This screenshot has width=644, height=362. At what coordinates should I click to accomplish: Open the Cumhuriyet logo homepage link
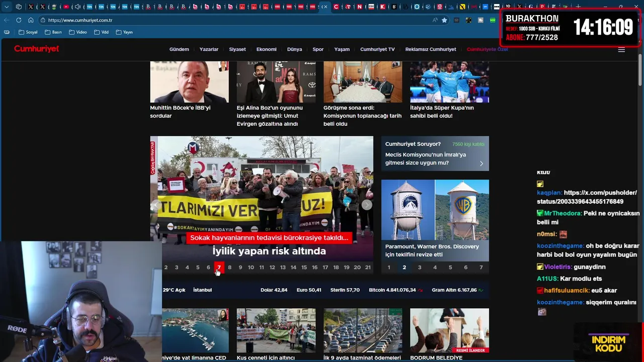click(36, 49)
